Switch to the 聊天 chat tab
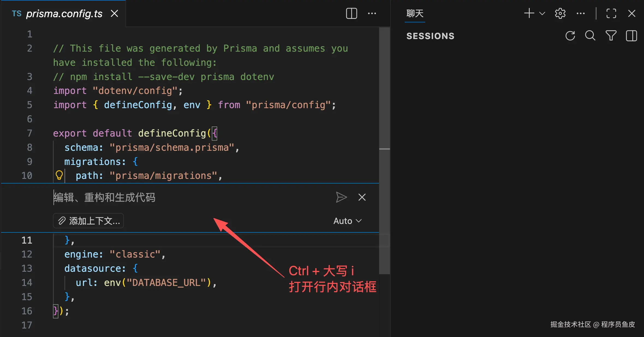The width and height of the screenshot is (644, 337). 415,13
